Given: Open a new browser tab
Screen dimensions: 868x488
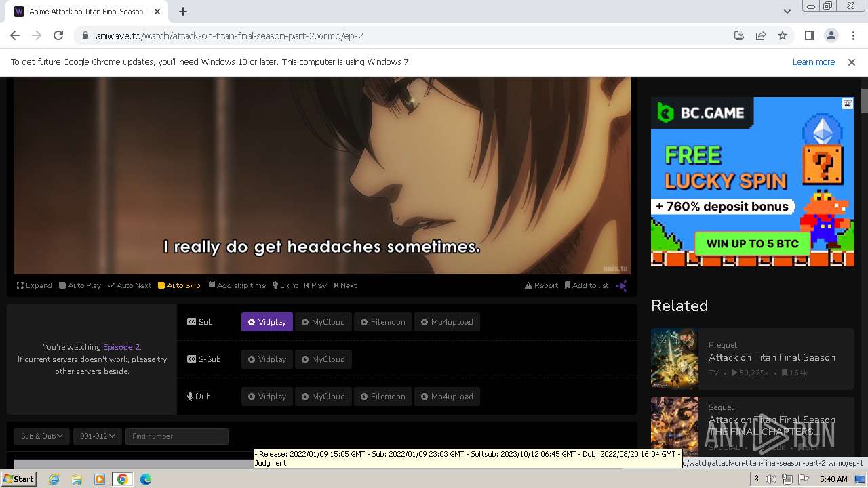Looking at the screenshot, I should tap(183, 12).
